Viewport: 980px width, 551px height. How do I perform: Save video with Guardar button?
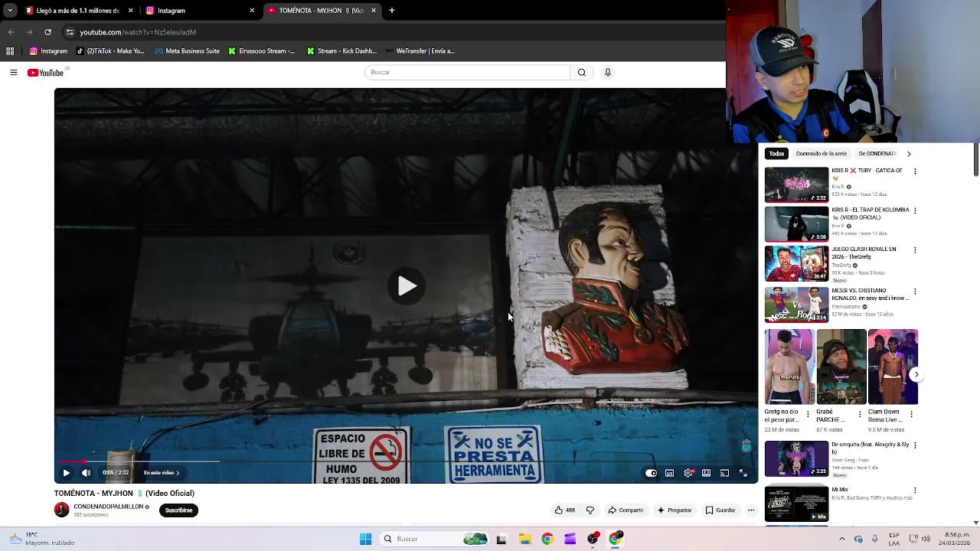(x=720, y=510)
